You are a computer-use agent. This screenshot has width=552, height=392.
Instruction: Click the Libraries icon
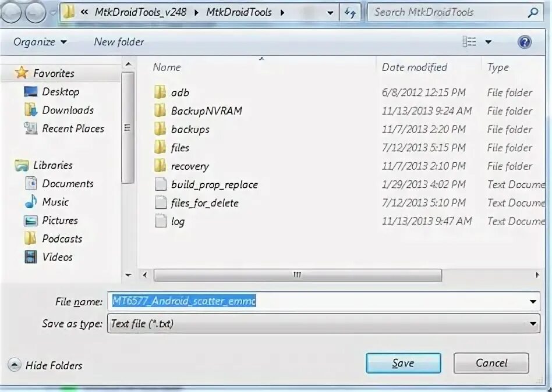click(22, 165)
